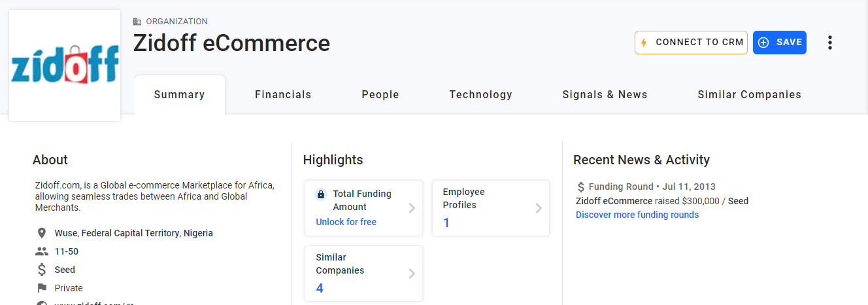868x305 pixels.
Task: Click the lock icon on Total Funding Amount
Action: click(320, 194)
